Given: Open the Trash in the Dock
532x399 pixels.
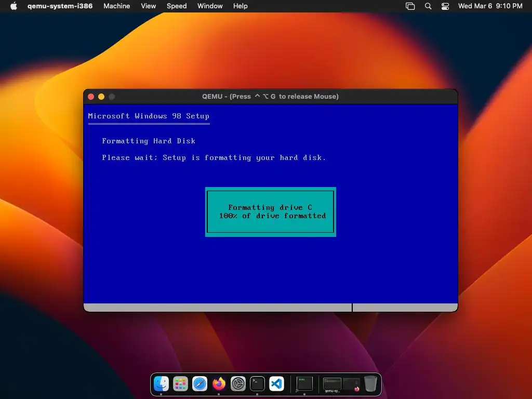Looking at the screenshot, I should click(370, 384).
